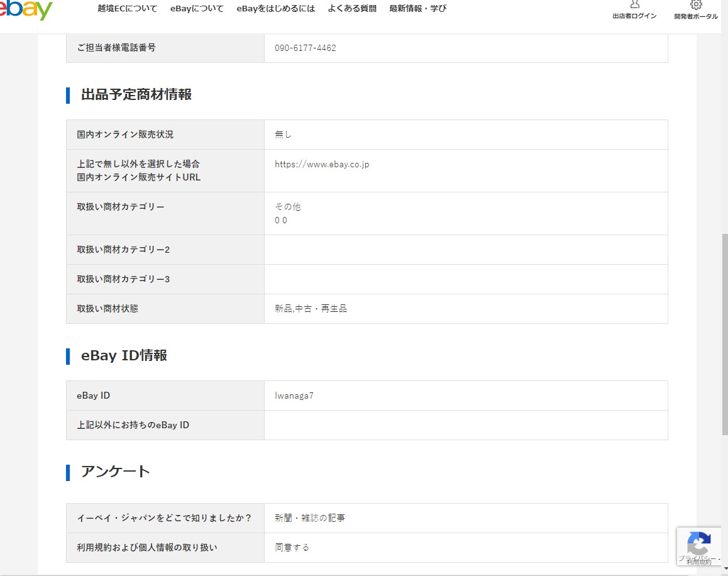Click the eBay logo
The width and height of the screenshot is (728, 576).
coord(26,9)
